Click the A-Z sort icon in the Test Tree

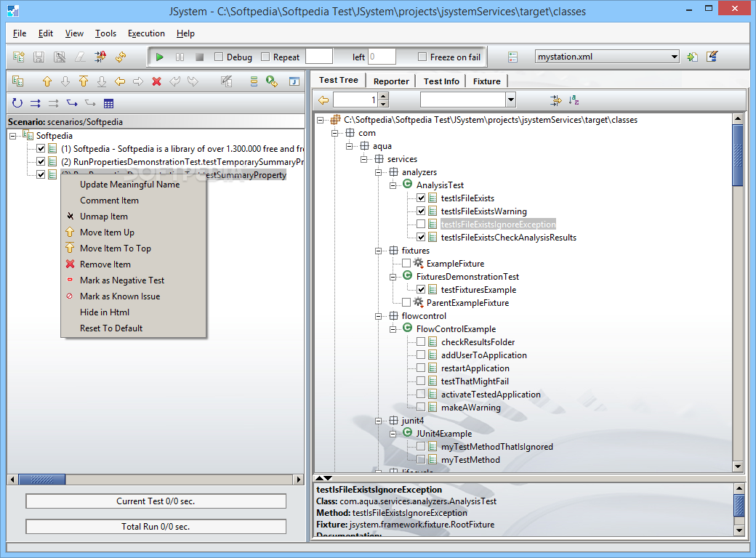pos(574,100)
